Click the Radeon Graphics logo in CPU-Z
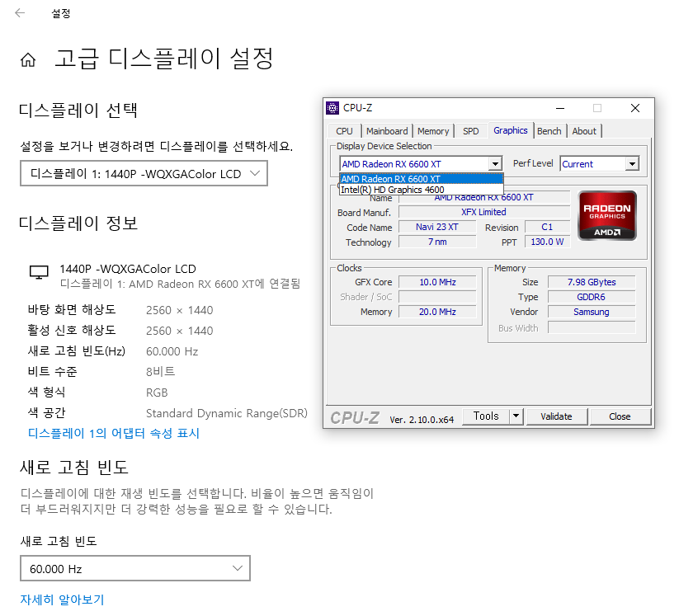 point(607,215)
